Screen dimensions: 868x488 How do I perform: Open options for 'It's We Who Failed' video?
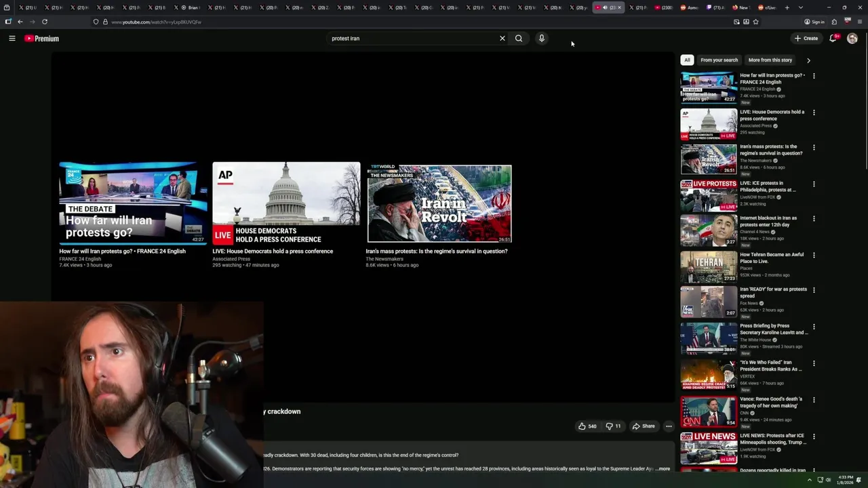814,363
